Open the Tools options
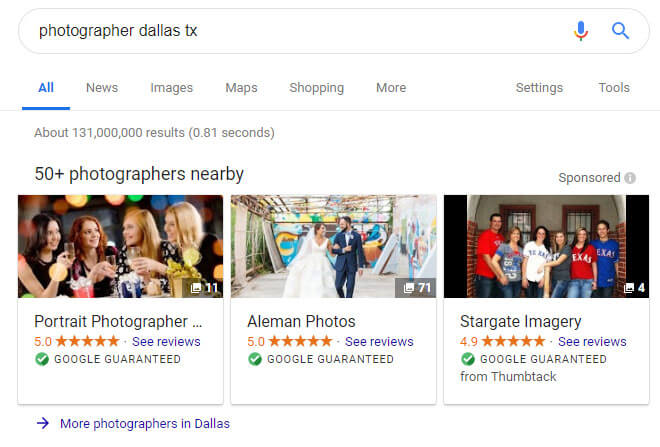 (614, 88)
